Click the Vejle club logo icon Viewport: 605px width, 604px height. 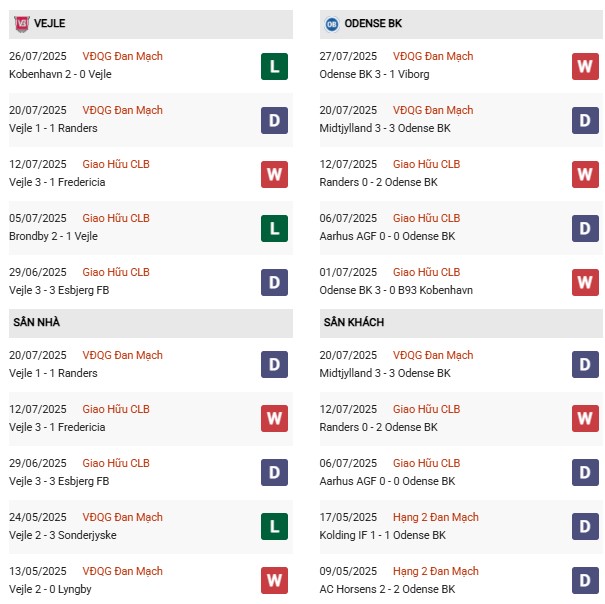click(22, 23)
